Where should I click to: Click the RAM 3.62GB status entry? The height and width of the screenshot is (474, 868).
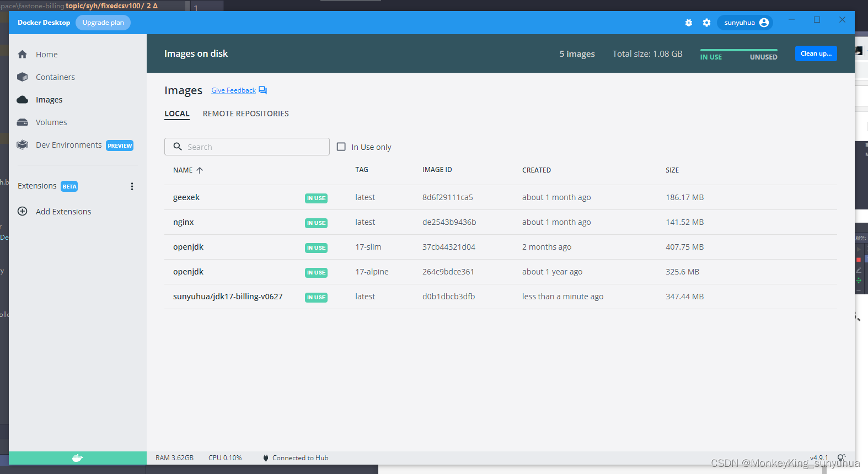(175, 458)
